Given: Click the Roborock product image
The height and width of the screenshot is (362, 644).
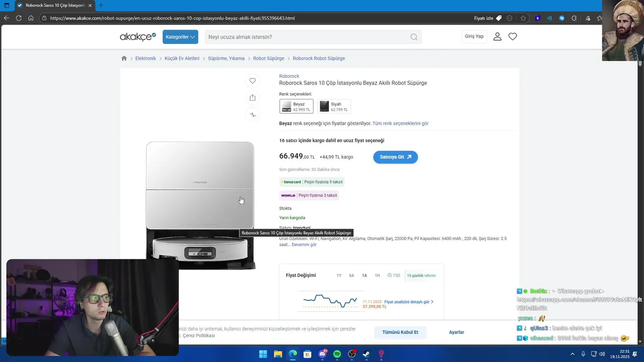Looking at the screenshot, I should pyautogui.click(x=200, y=205).
